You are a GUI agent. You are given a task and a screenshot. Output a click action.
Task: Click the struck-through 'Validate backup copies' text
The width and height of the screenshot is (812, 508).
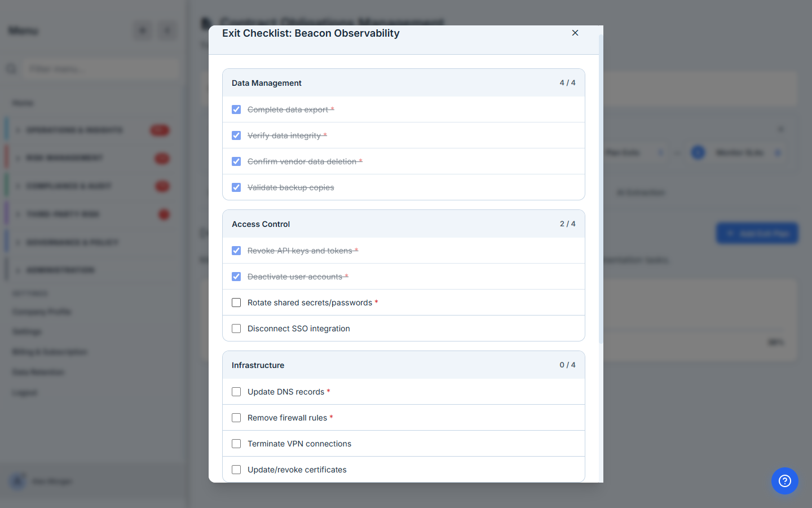click(x=291, y=187)
